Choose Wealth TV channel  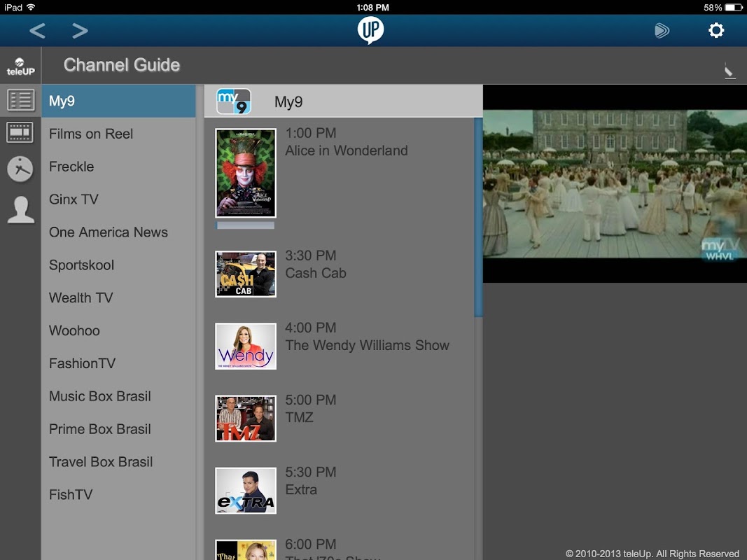click(118, 298)
